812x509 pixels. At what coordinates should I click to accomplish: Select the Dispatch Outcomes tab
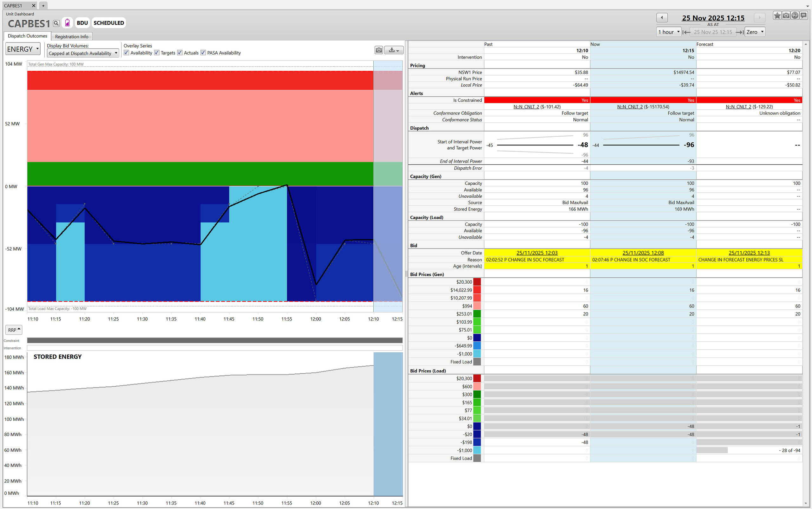pos(27,36)
